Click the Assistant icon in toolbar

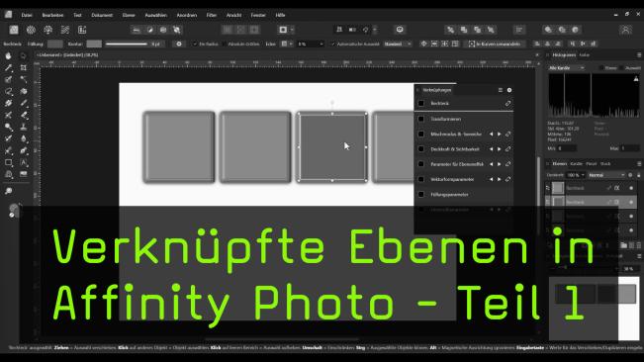tap(400, 30)
